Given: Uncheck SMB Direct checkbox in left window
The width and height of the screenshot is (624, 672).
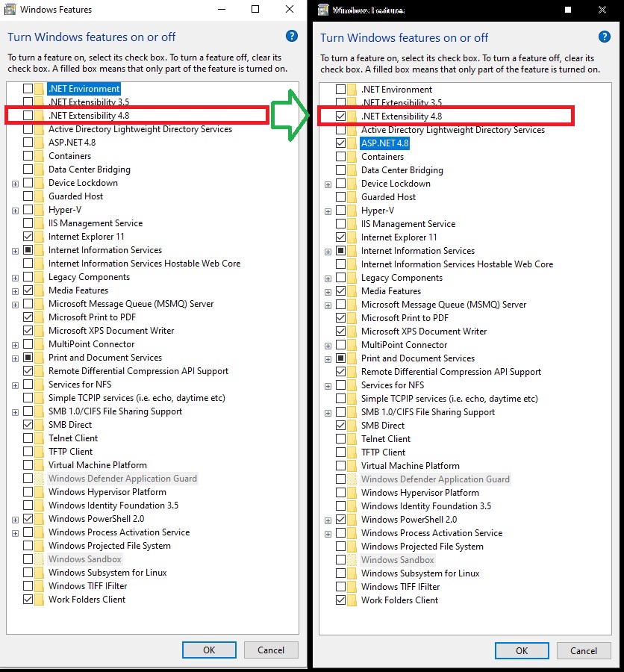Looking at the screenshot, I should point(28,425).
